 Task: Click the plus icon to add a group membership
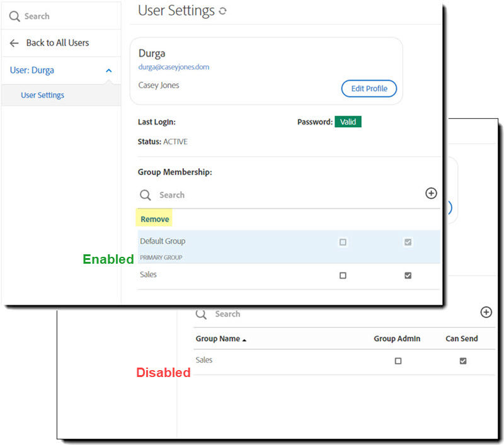pos(431,193)
